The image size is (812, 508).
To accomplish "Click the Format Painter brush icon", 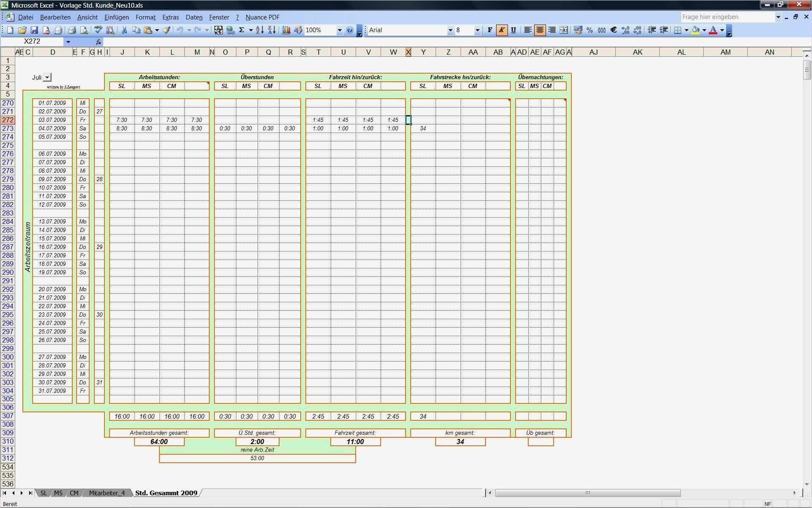I will pos(167,30).
